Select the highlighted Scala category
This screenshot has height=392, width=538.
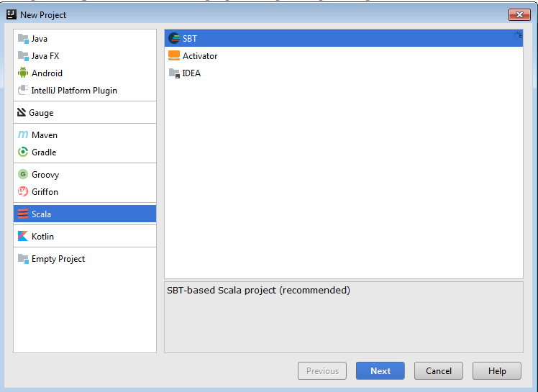pyautogui.click(x=85, y=214)
